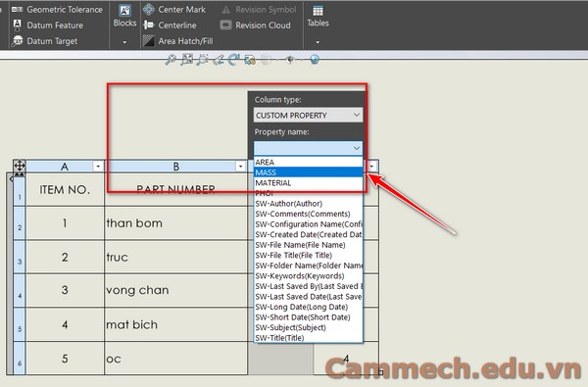Open column B header dropdown arrow
Image resolution: width=588 pixels, height=387 pixels.
pyautogui.click(x=240, y=167)
